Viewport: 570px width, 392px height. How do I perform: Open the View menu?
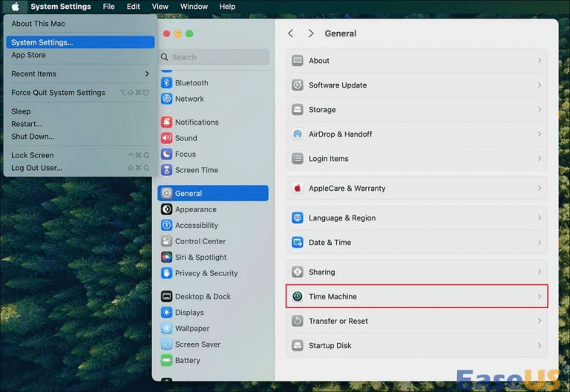(x=160, y=7)
